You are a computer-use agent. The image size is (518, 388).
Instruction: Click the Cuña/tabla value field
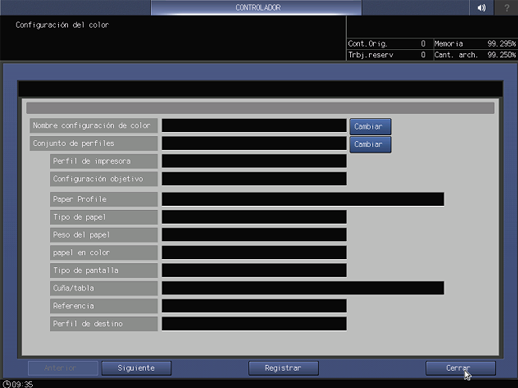pos(303,288)
